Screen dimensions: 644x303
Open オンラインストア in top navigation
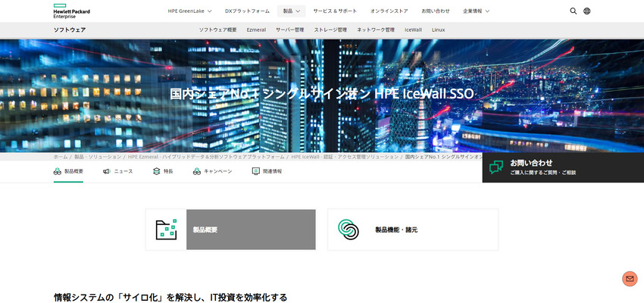pos(389,11)
